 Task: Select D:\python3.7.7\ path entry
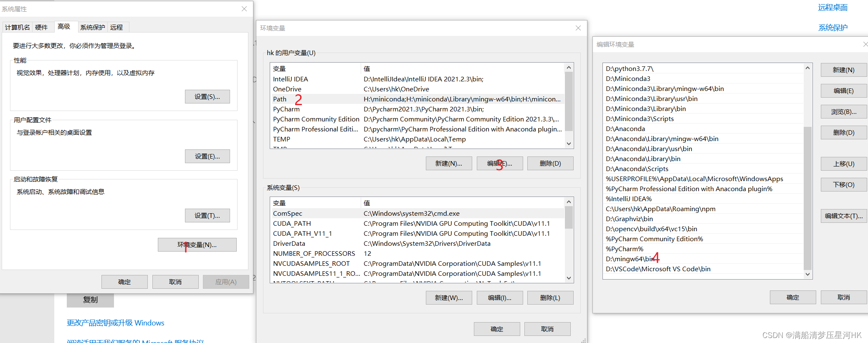coord(703,68)
